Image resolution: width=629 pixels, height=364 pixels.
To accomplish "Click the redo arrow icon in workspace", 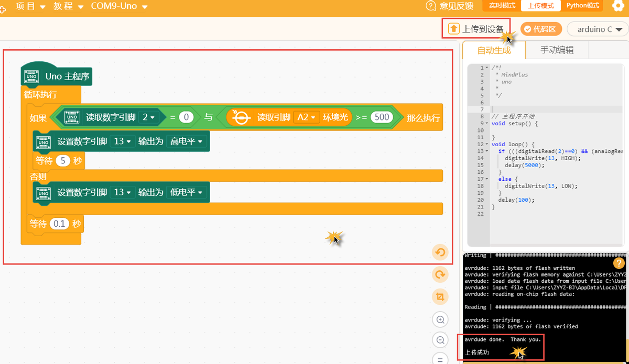I will [440, 274].
